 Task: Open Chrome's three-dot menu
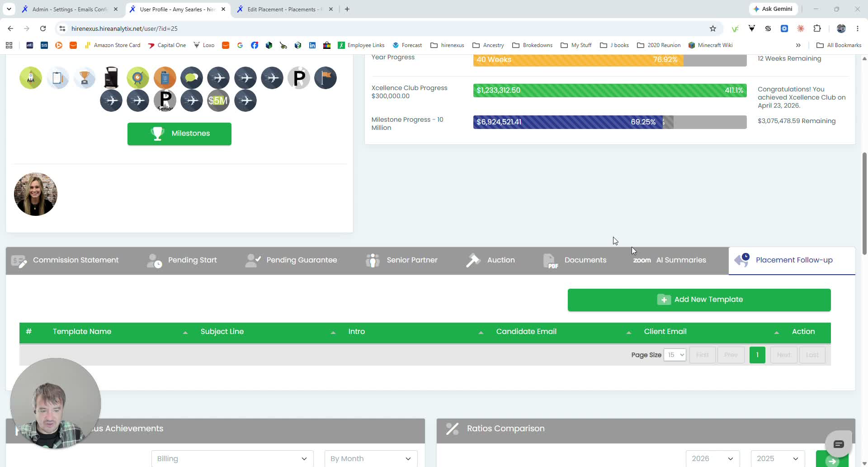point(858,29)
